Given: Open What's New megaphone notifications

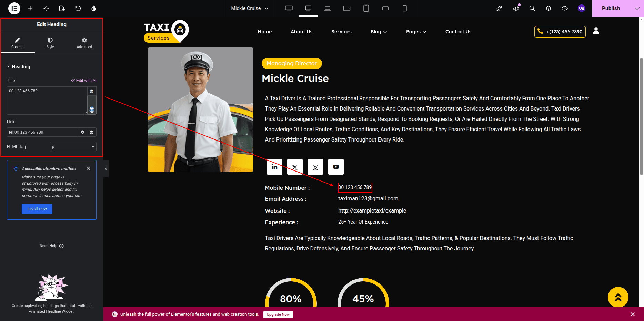Looking at the screenshot, I should click(x=516, y=8).
